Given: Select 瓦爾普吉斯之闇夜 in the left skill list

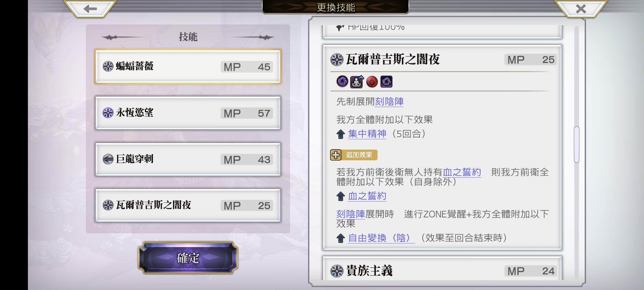Looking at the screenshot, I should click(x=188, y=205).
